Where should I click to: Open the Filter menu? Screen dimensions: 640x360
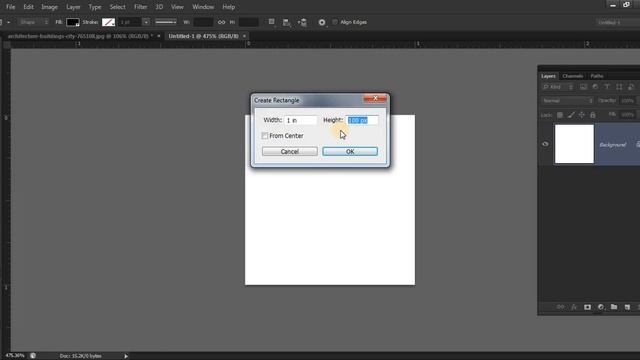(x=140, y=7)
